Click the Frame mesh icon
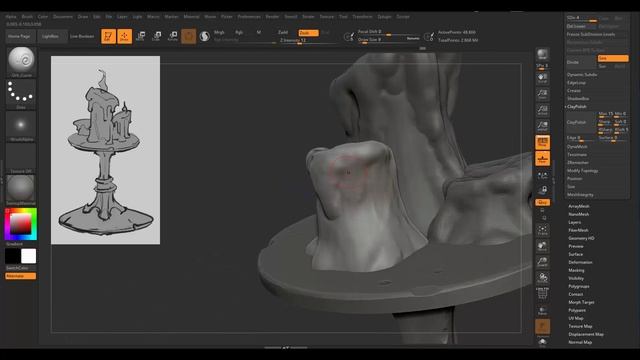Image resolution: width=640 pixels, height=360 pixels. point(542,231)
